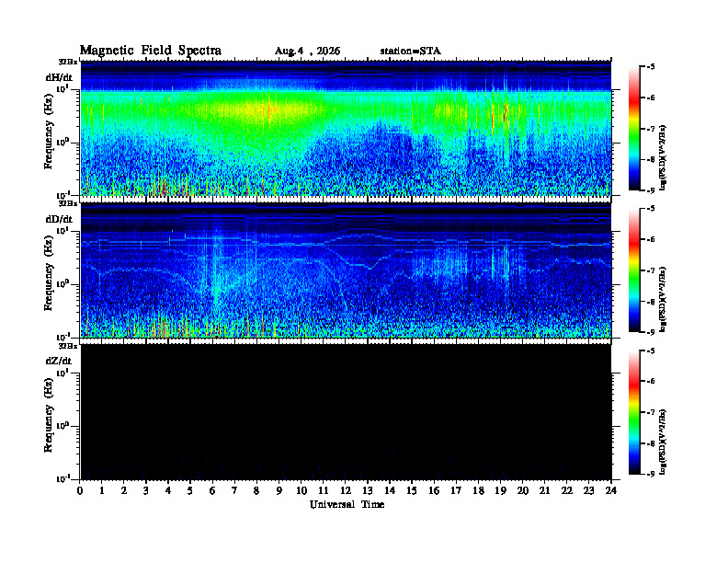728x563 pixels.
Task: Click the dD/dt panel label
Action: (59, 219)
